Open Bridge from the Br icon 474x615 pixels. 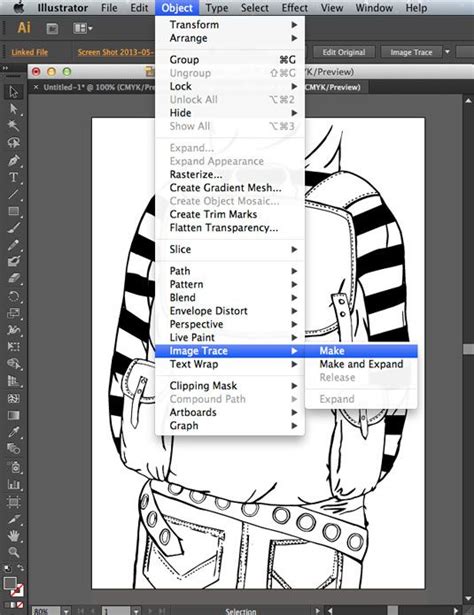(x=52, y=28)
